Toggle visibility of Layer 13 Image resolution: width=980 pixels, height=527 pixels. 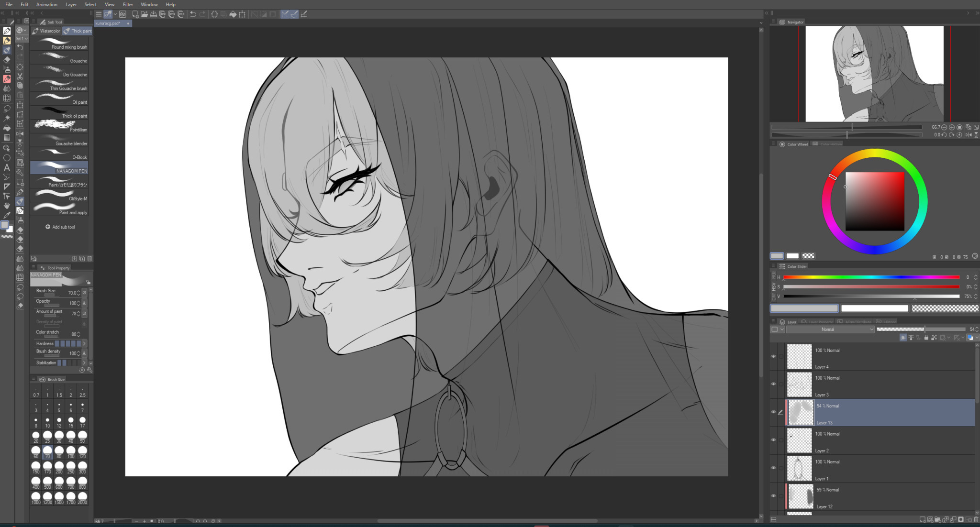pos(773,412)
